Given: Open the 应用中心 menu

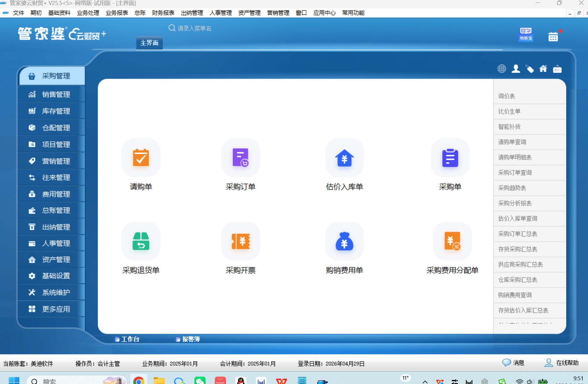Looking at the screenshot, I should coord(324,13).
